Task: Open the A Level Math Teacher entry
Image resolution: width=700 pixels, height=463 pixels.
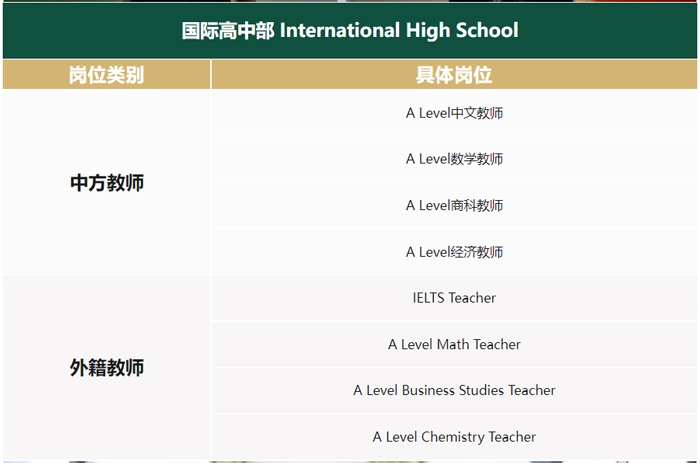Action: click(x=454, y=344)
